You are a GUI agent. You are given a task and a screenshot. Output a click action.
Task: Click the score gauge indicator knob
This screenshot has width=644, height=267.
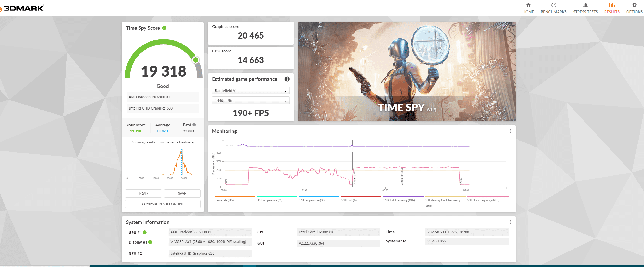(x=196, y=60)
